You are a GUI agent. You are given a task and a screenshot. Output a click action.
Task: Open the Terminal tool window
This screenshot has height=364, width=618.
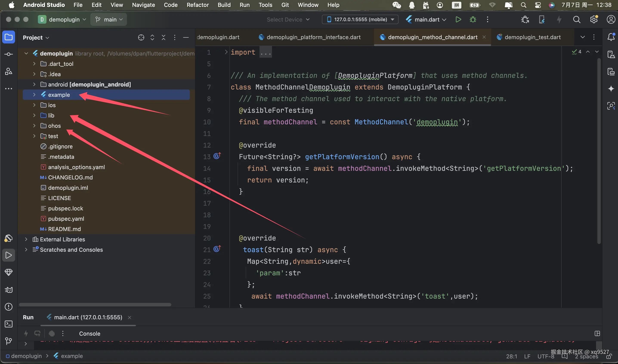tap(9, 324)
